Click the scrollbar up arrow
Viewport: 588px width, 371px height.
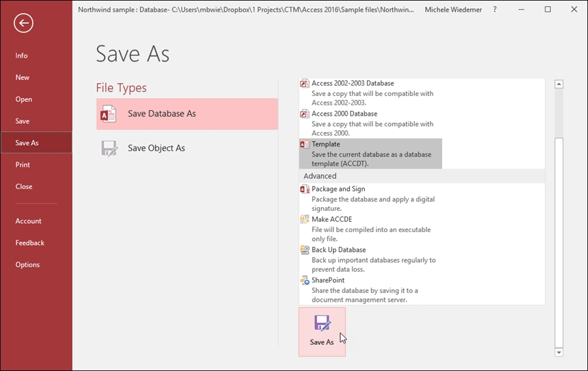pyautogui.click(x=559, y=84)
